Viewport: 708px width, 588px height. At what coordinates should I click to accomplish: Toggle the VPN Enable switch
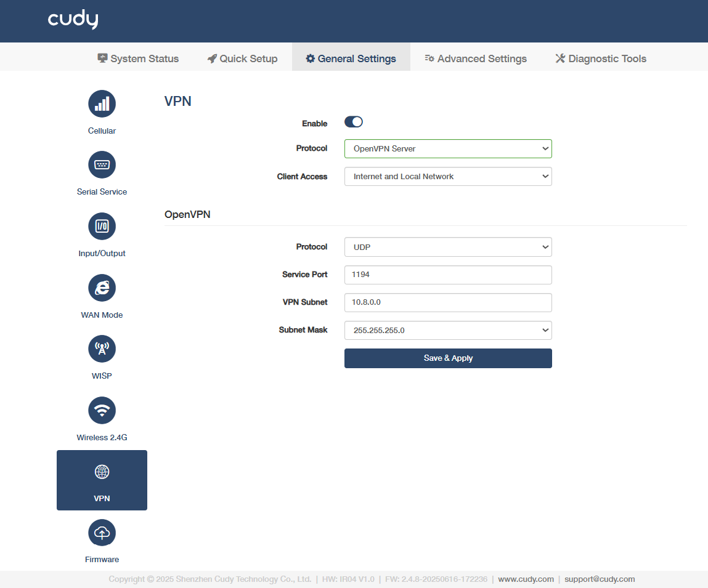pyautogui.click(x=354, y=122)
